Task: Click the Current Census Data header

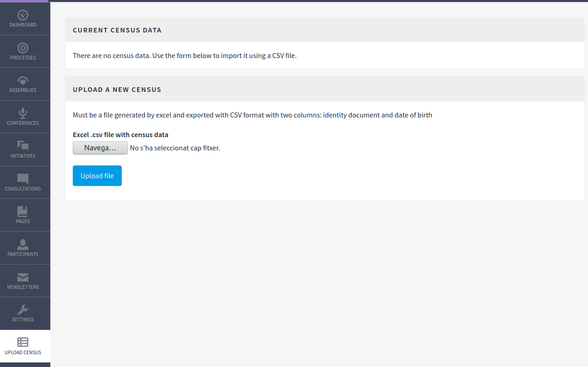Action: [117, 30]
